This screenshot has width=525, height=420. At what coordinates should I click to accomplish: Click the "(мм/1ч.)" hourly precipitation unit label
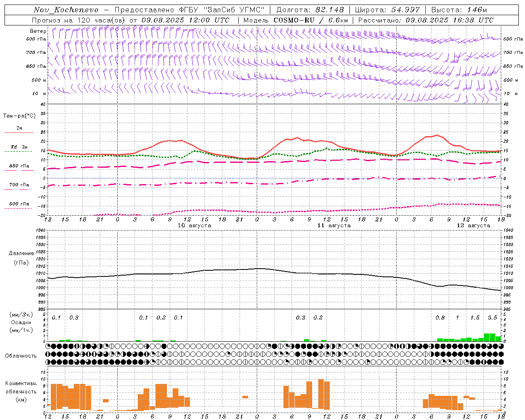point(21,330)
